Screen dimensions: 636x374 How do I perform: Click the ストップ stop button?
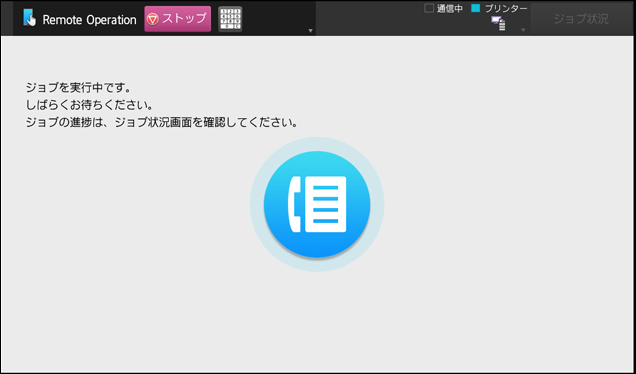click(x=178, y=19)
